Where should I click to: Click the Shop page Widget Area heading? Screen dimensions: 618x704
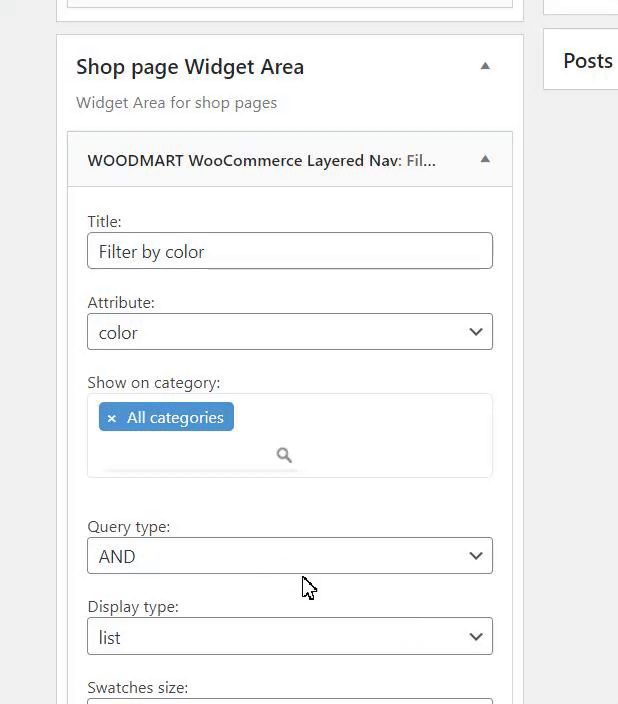click(190, 67)
